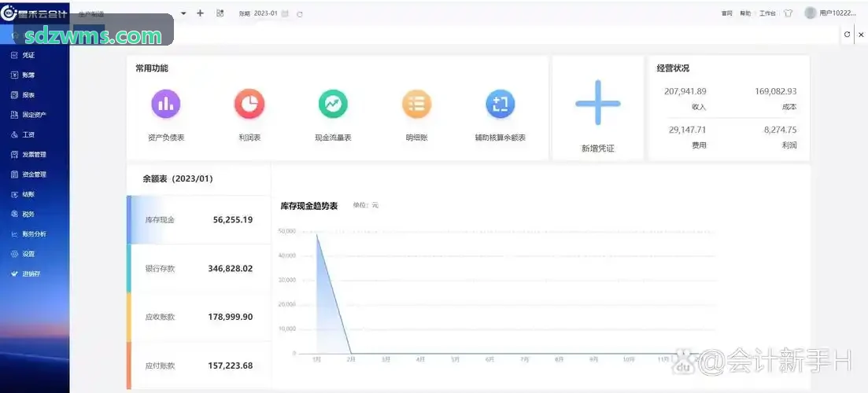Open the 现金流量表 green trend icon
868x393 pixels.
pos(333,104)
